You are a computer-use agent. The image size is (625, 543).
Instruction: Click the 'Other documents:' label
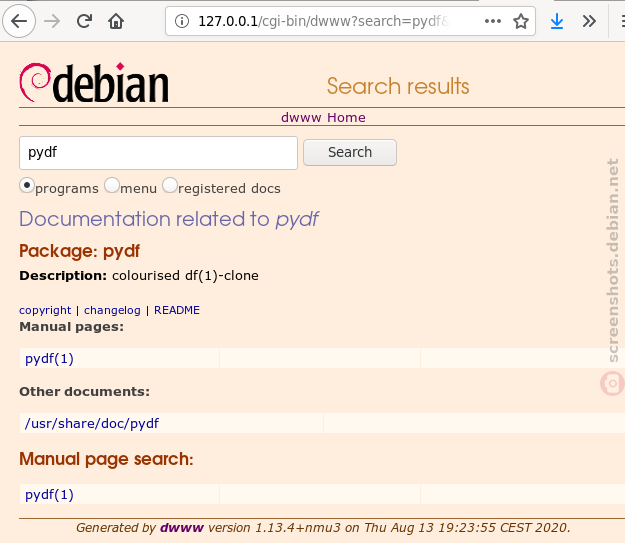pyautogui.click(x=85, y=392)
